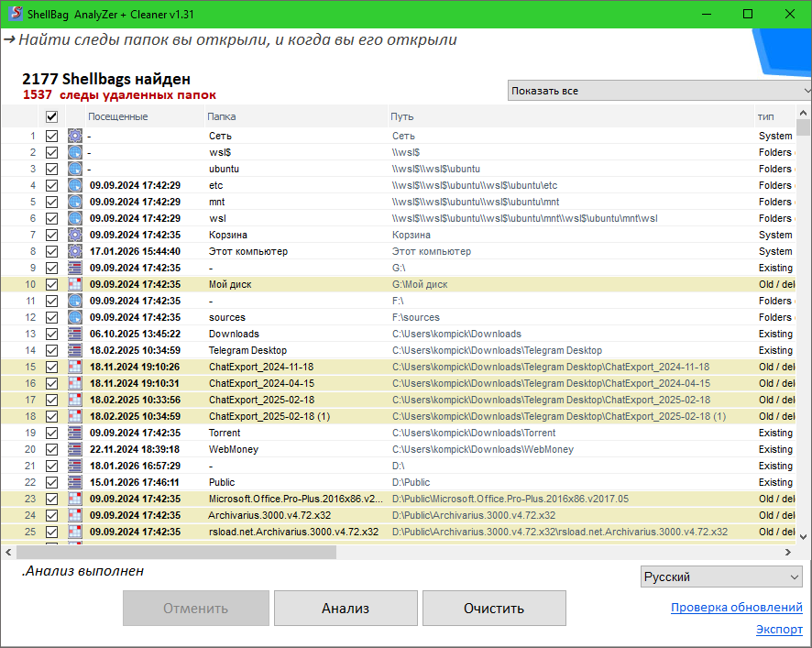
Task: Click the deleted-folder icon in Мой диск row
Action: 75,284
